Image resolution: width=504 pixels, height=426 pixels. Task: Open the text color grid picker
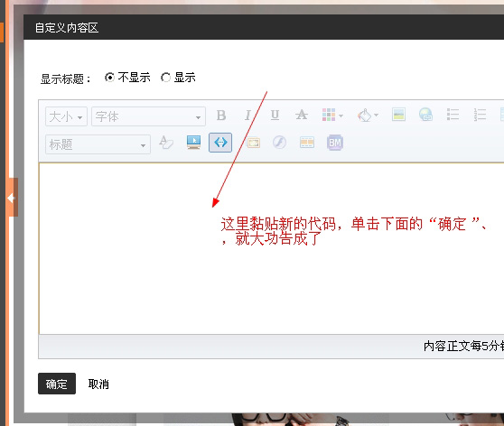(332, 115)
